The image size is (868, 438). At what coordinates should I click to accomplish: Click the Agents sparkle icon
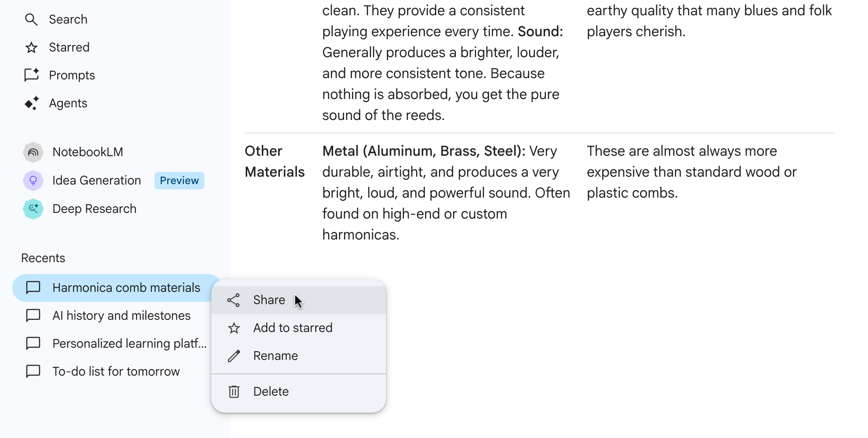point(31,103)
